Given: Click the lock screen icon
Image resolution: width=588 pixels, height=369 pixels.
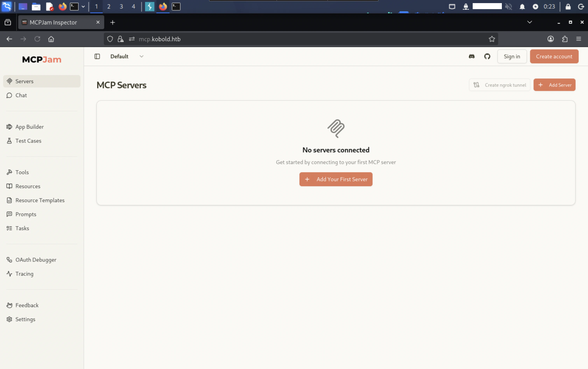Looking at the screenshot, I should [568, 7].
